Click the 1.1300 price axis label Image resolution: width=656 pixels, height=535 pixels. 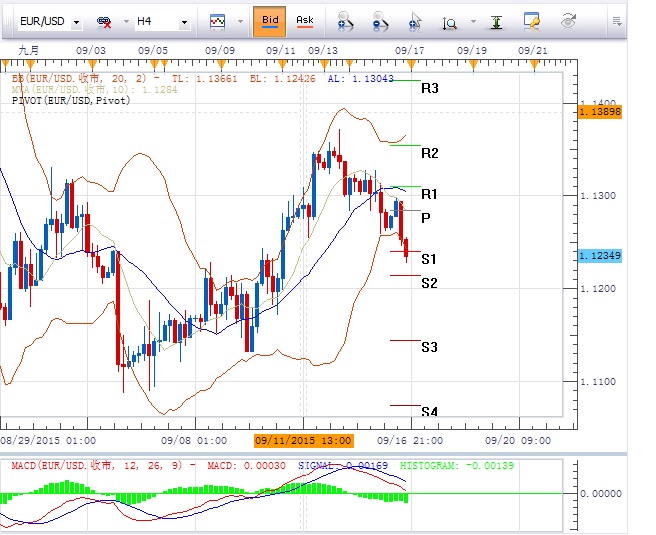(x=598, y=196)
